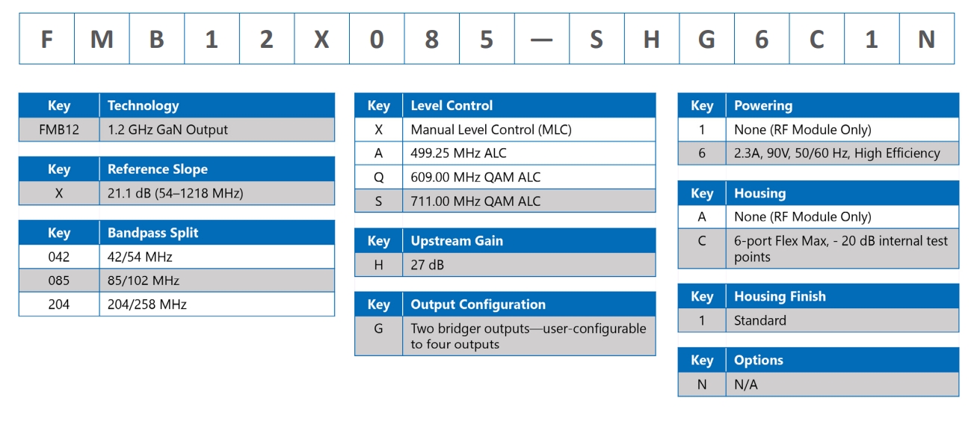This screenshot has height=431, width=980.
Task: Select the H key in the Upstream Gain table
Action: (x=379, y=265)
